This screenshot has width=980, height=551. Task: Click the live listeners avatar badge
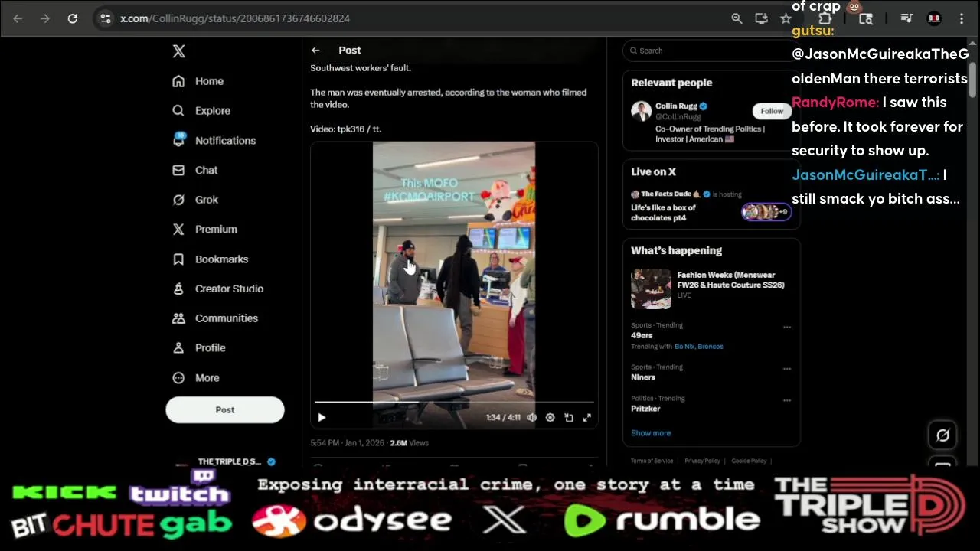tap(766, 212)
